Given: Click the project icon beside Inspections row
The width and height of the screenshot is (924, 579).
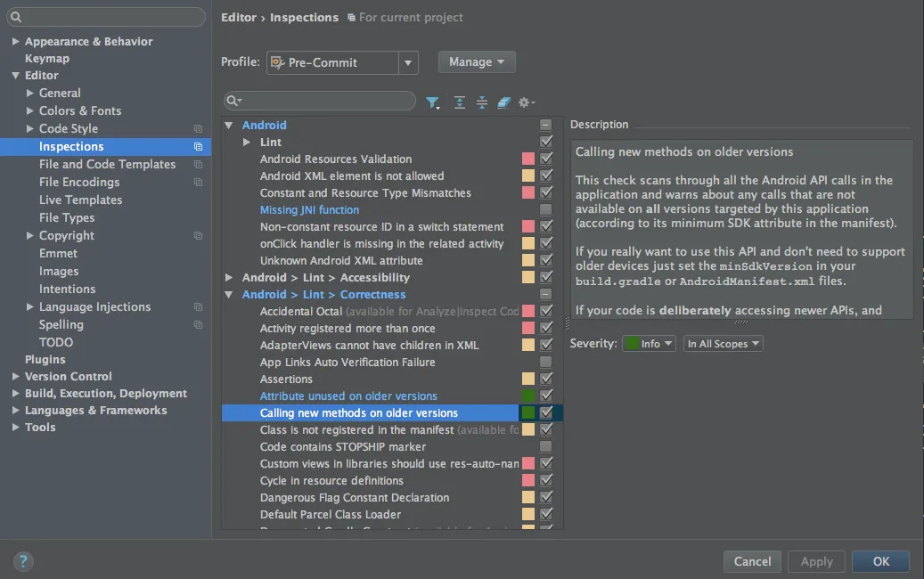Looking at the screenshot, I should (198, 147).
